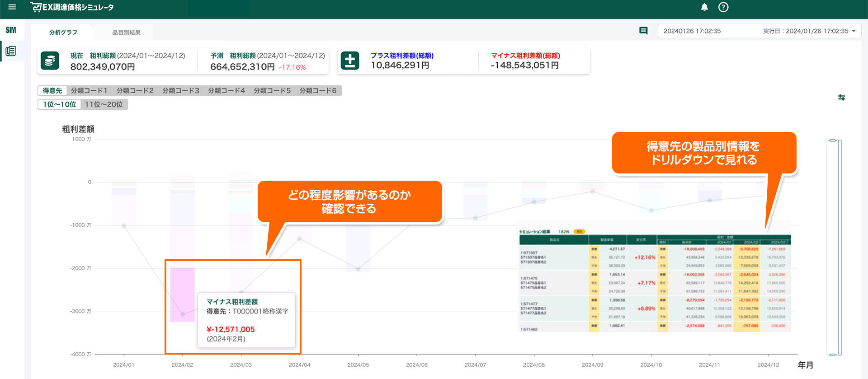The image size is (868, 379).
Task: Click the EX調達価格シミュレータ cart logo
Action: click(x=72, y=7)
